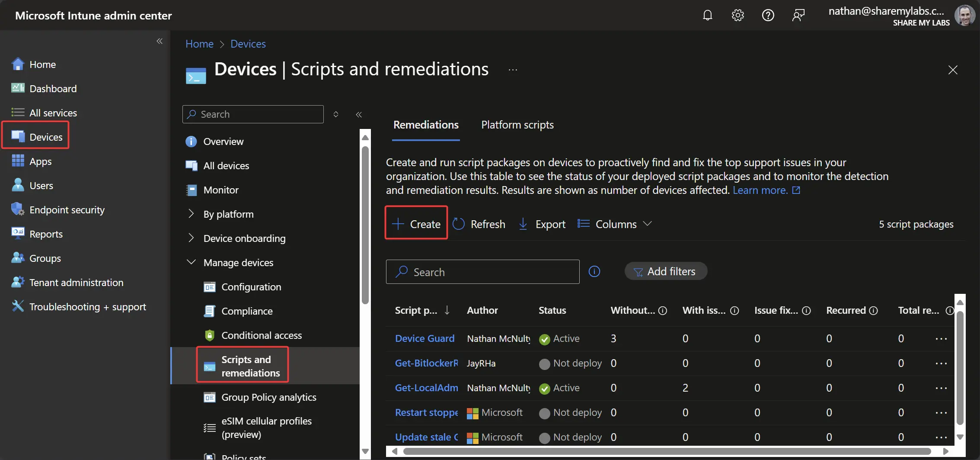The height and width of the screenshot is (460, 980).
Task: Expand the Device onboarding section
Action: (191, 238)
